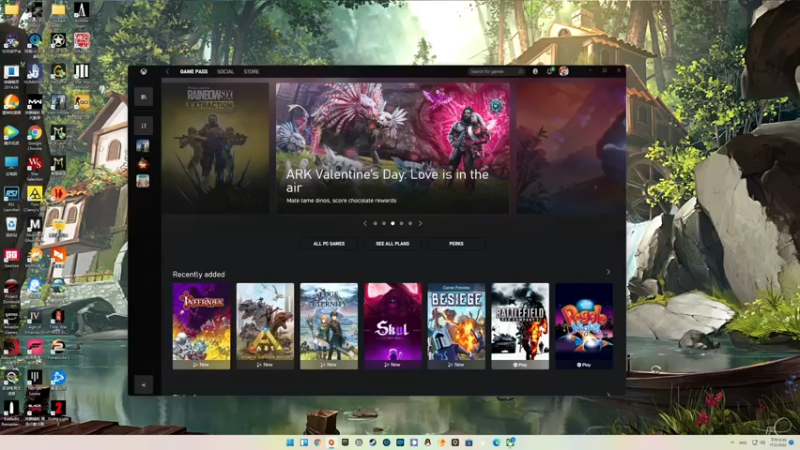Open the GAME PASS tab

193,71
